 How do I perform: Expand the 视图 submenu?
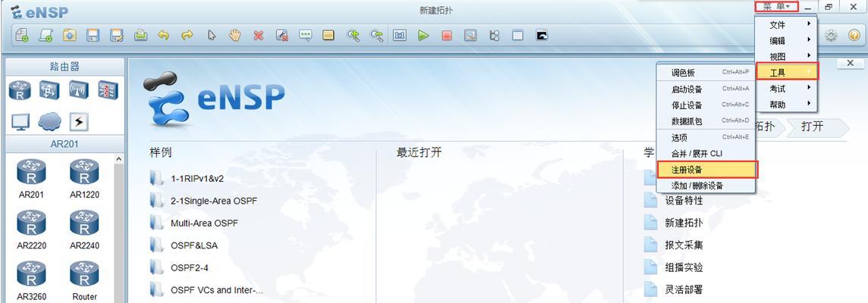(x=786, y=56)
